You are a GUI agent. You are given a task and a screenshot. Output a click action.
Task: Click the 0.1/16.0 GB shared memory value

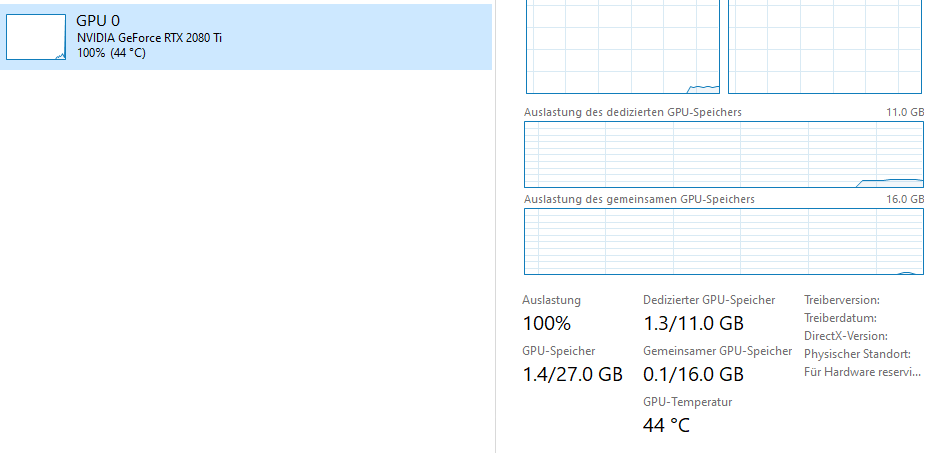[x=693, y=374]
